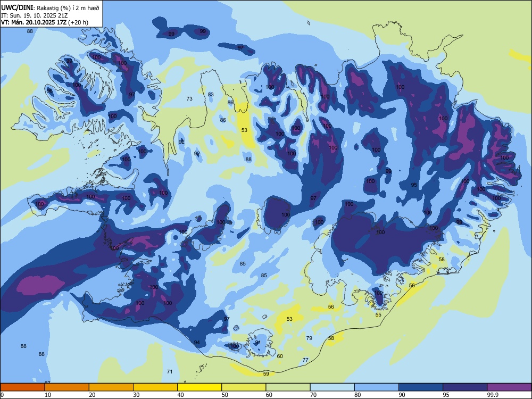Image resolution: width=532 pixels, height=399 pixels.
Task: Select the 40 tick label on the color scale
Action: (181, 395)
